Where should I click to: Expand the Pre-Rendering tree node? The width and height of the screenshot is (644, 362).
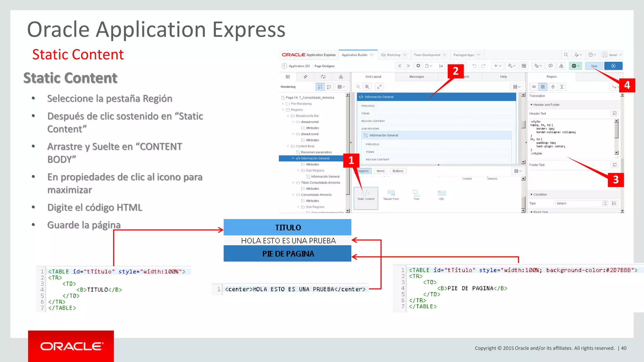pyautogui.click(x=283, y=104)
